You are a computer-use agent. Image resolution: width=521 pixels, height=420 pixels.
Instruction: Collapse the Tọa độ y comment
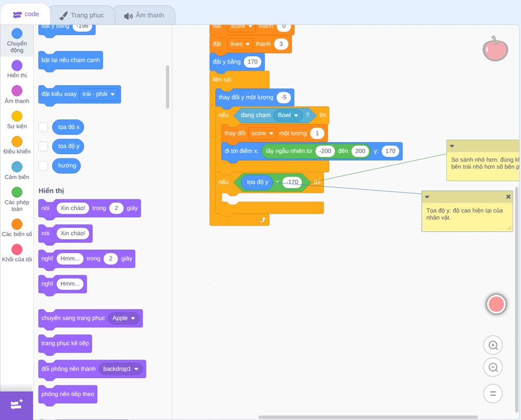point(427,197)
